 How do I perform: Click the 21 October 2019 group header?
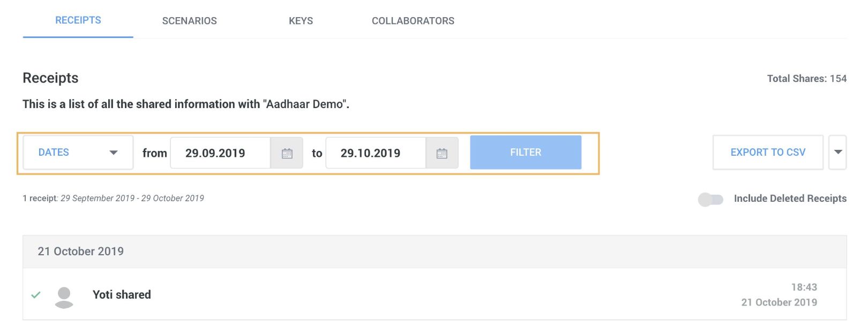(435, 252)
